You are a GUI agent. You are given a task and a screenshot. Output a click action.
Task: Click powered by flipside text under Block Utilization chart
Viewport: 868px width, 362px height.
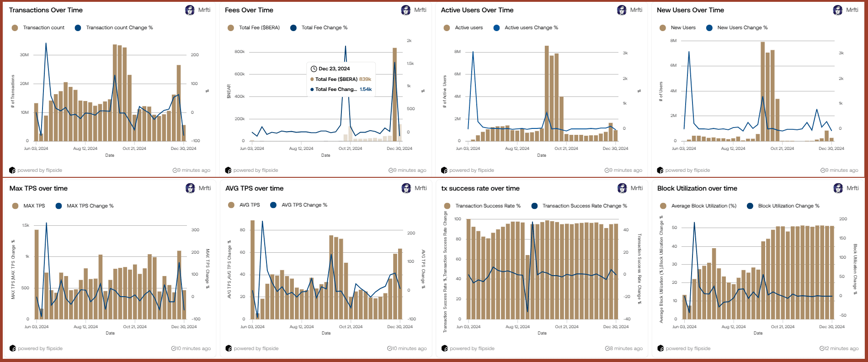(x=688, y=348)
